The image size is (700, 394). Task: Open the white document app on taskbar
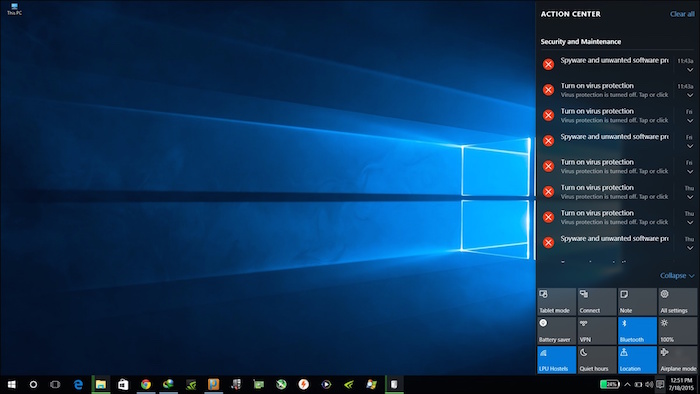394,384
